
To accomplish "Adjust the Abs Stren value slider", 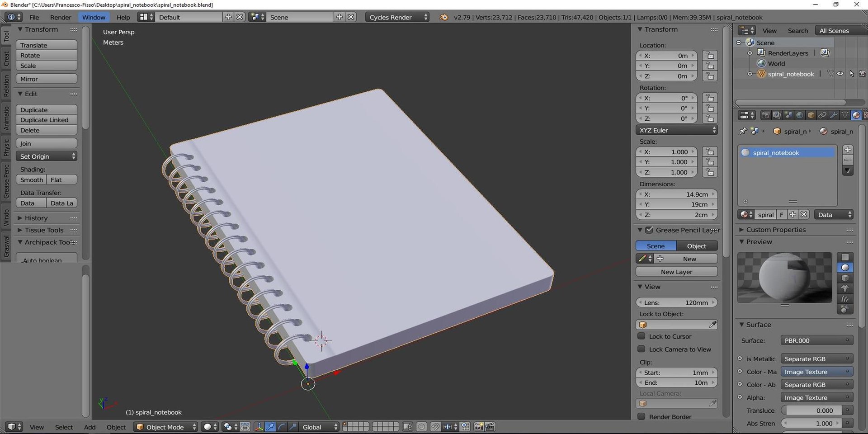I will (x=811, y=424).
